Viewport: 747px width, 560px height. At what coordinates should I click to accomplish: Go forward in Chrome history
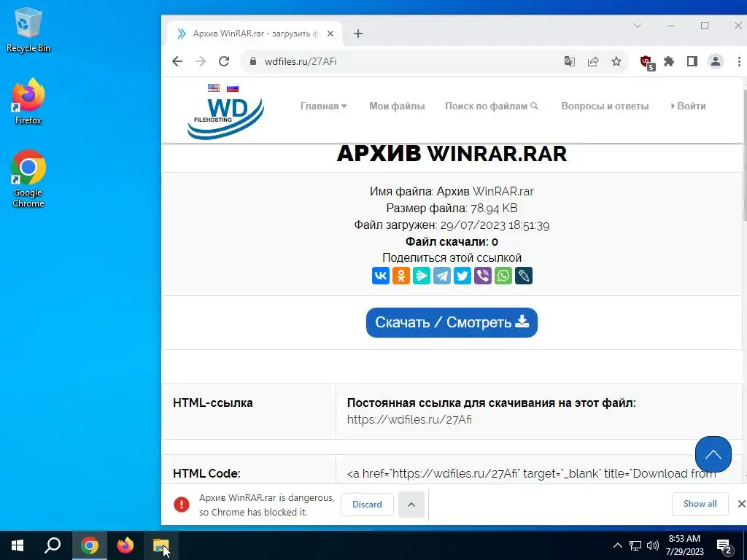tap(201, 61)
